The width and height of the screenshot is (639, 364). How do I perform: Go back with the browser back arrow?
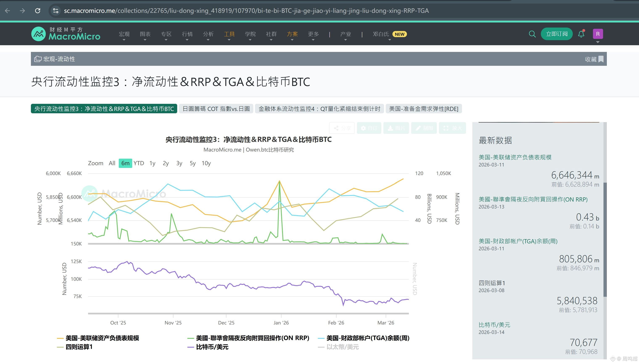8,11
